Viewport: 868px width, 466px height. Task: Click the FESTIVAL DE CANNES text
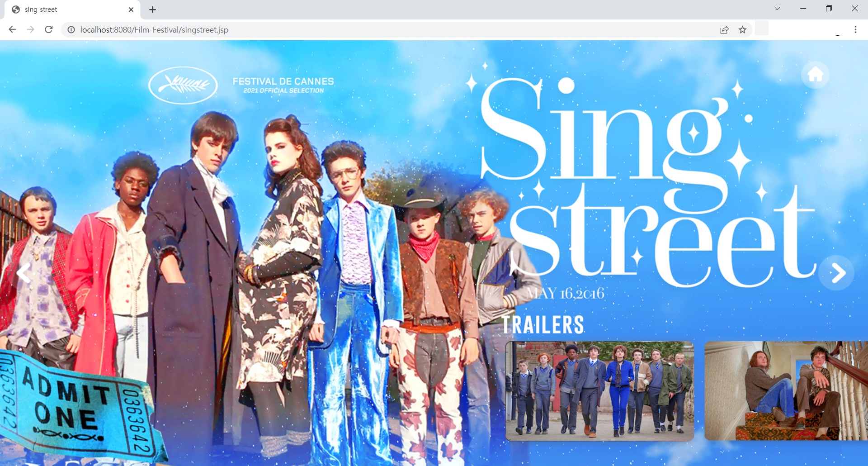click(x=283, y=81)
